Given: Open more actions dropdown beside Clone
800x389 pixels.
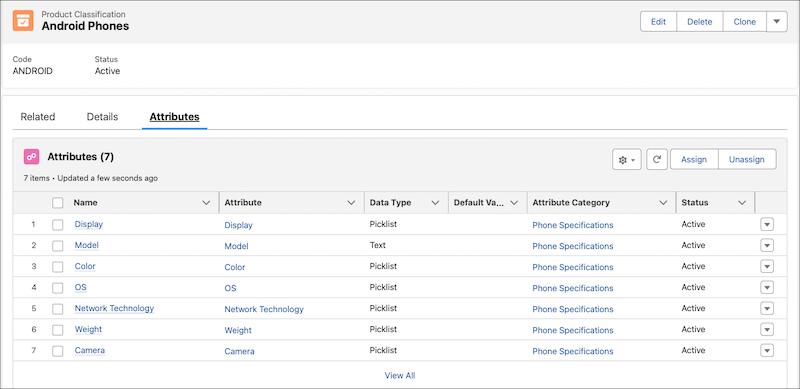Looking at the screenshot, I should click(x=777, y=21).
